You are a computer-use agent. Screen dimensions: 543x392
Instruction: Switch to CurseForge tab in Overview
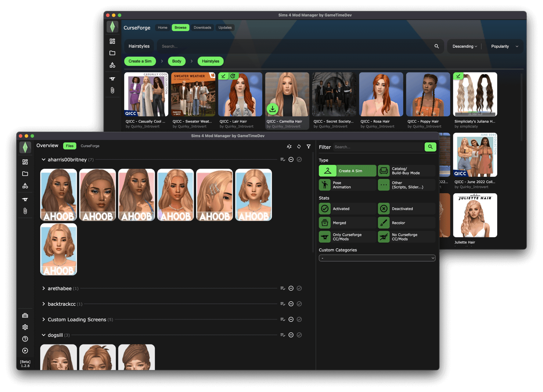point(90,146)
